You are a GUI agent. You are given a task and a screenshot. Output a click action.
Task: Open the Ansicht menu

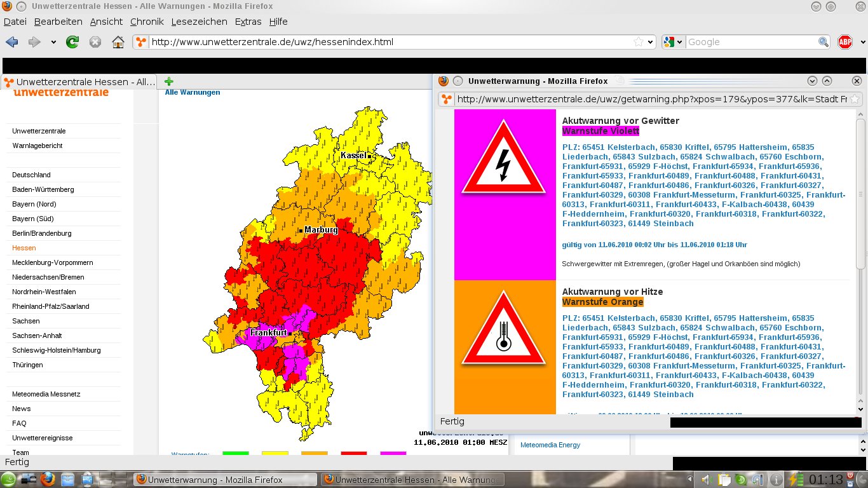pos(106,22)
